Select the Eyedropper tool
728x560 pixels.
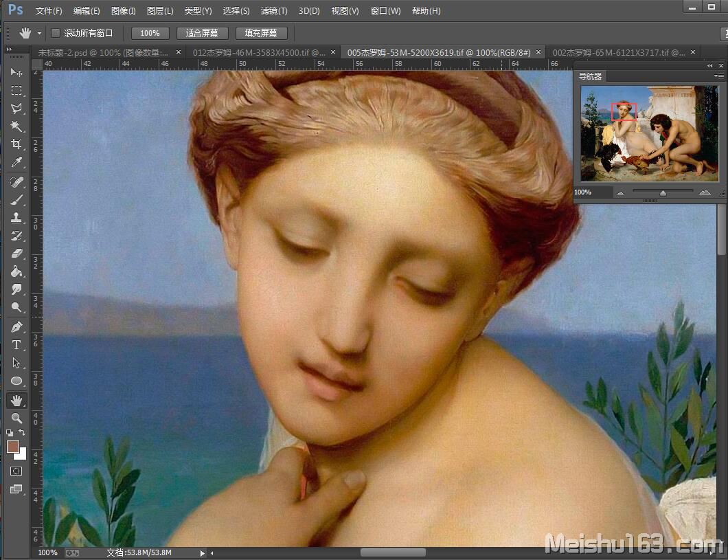16,162
